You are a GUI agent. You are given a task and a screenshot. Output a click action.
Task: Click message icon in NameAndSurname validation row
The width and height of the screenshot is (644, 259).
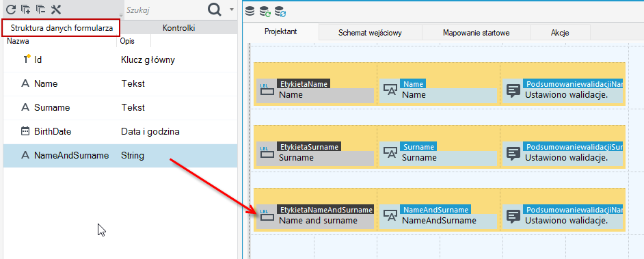click(513, 217)
